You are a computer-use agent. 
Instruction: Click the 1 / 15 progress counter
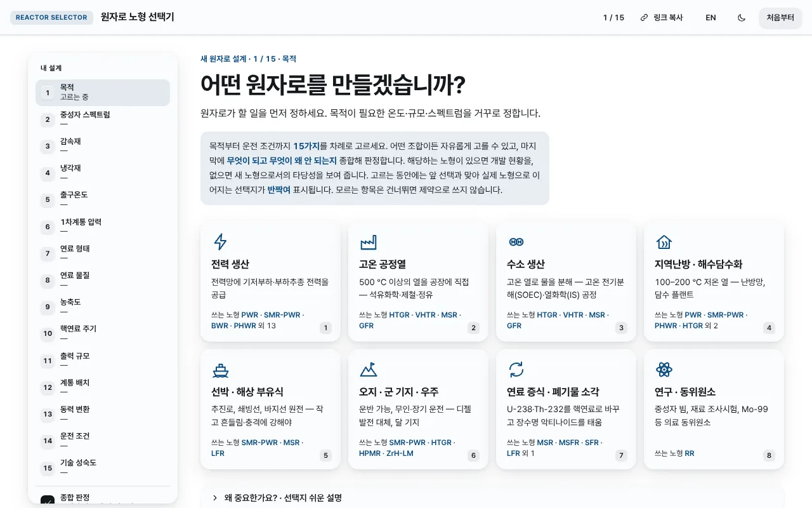click(x=613, y=18)
